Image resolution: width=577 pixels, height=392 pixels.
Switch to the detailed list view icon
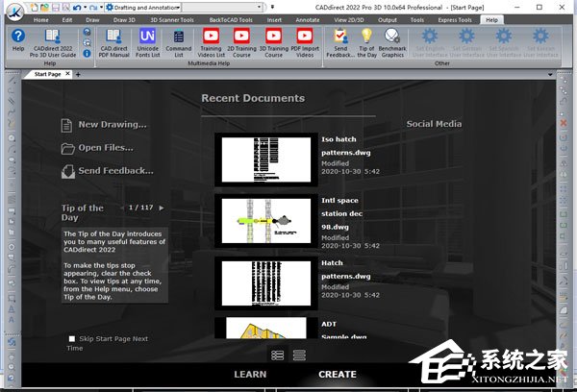[278, 355]
